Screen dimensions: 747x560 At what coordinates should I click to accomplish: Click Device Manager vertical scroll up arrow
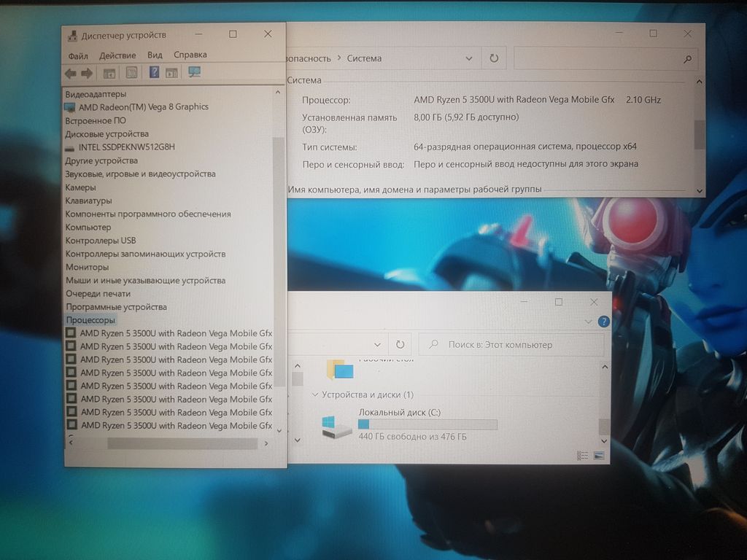pyautogui.click(x=278, y=93)
